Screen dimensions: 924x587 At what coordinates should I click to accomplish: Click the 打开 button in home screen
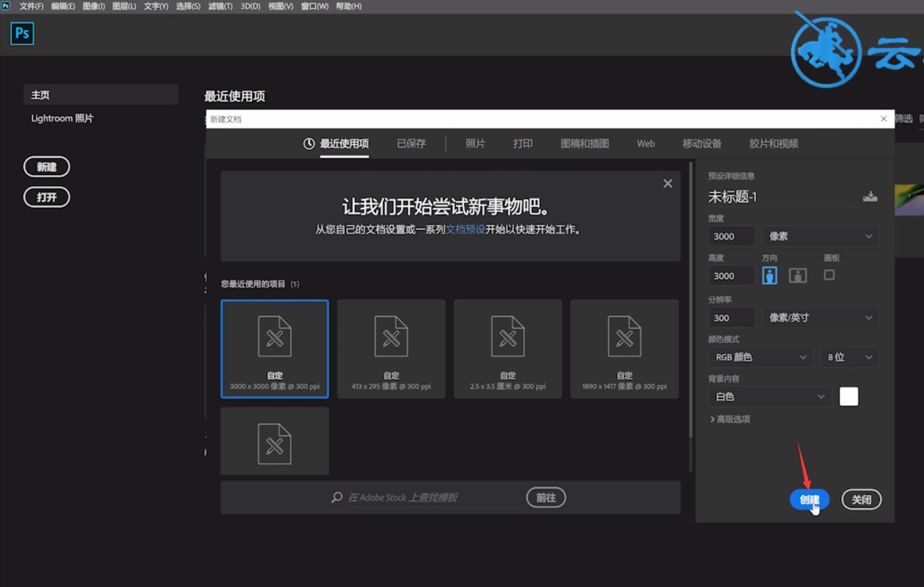pos(47,197)
